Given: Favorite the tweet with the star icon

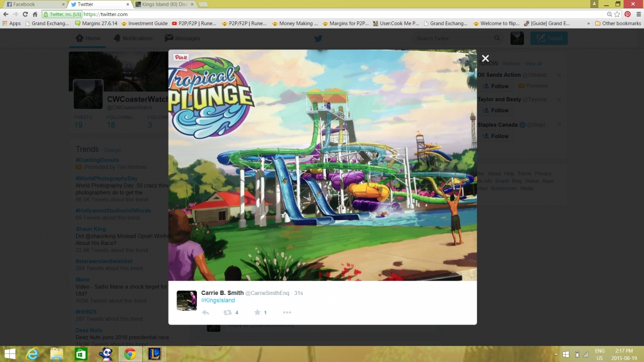Looking at the screenshot, I should pos(257,313).
